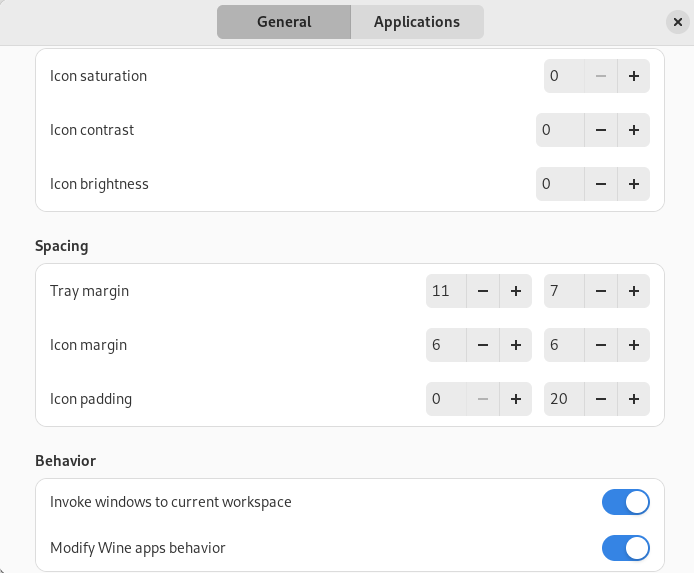Decrease Icon brightness with the minus button
This screenshot has height=573, width=694.
click(x=601, y=184)
